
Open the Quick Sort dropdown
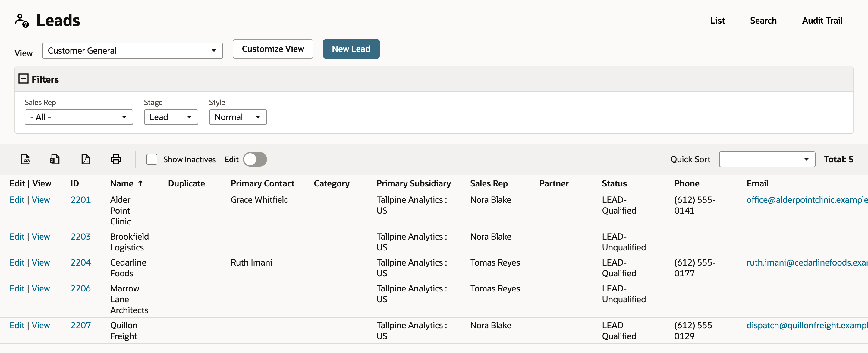(767, 159)
